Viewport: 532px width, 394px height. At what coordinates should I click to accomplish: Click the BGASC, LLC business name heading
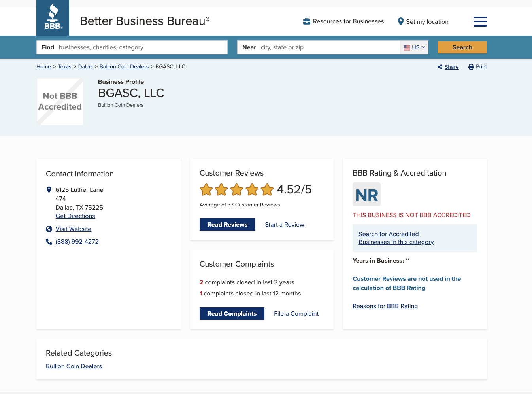(131, 93)
